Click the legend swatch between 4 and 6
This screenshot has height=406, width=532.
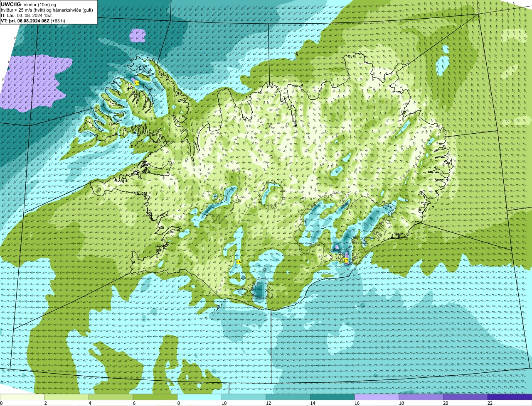click(x=111, y=397)
